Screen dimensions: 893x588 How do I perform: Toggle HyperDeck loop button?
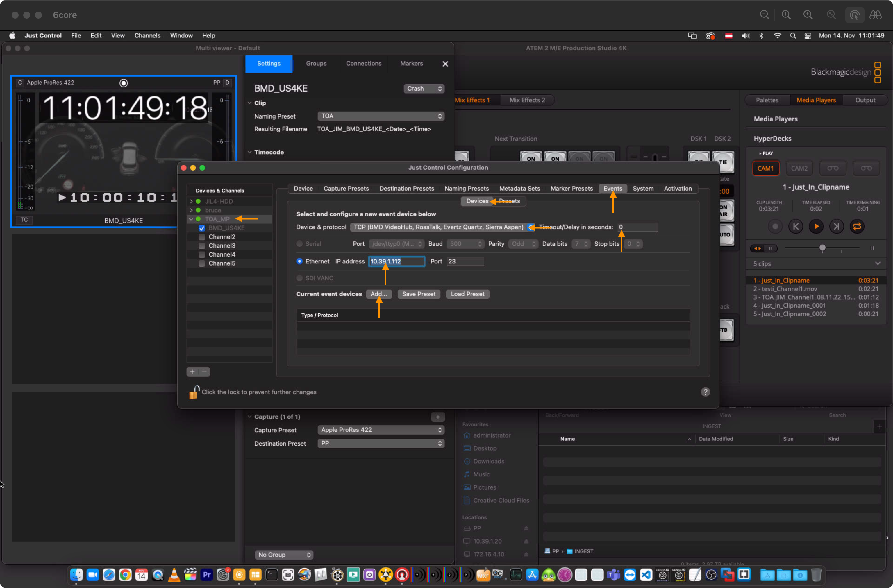tap(857, 226)
